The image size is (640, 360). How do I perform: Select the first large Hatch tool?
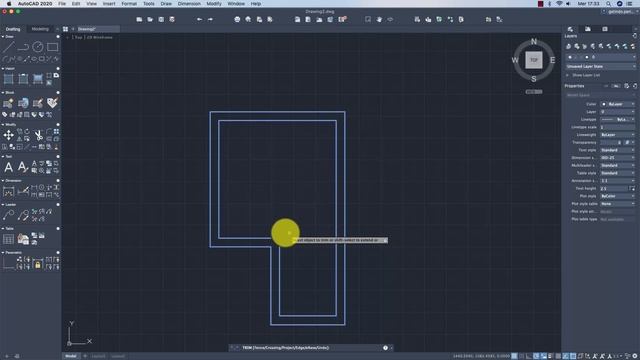[x=9, y=78]
